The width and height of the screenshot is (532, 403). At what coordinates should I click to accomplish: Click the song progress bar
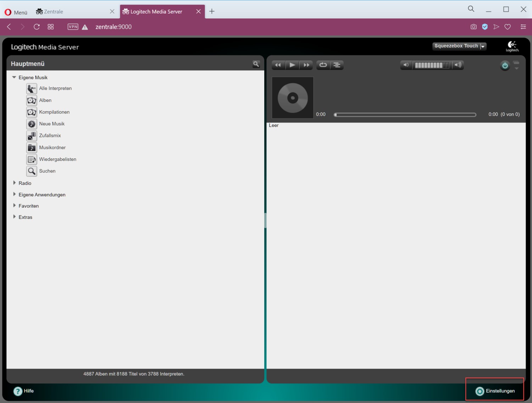click(405, 115)
